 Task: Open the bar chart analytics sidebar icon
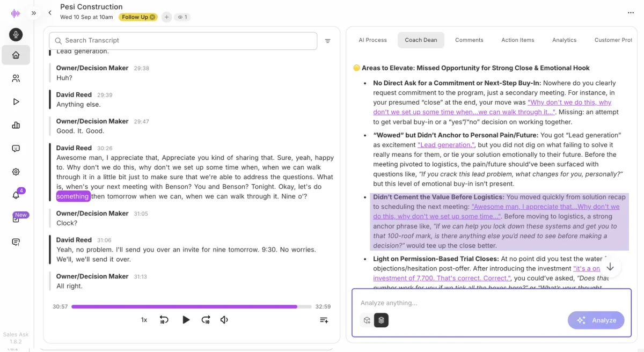tap(16, 125)
